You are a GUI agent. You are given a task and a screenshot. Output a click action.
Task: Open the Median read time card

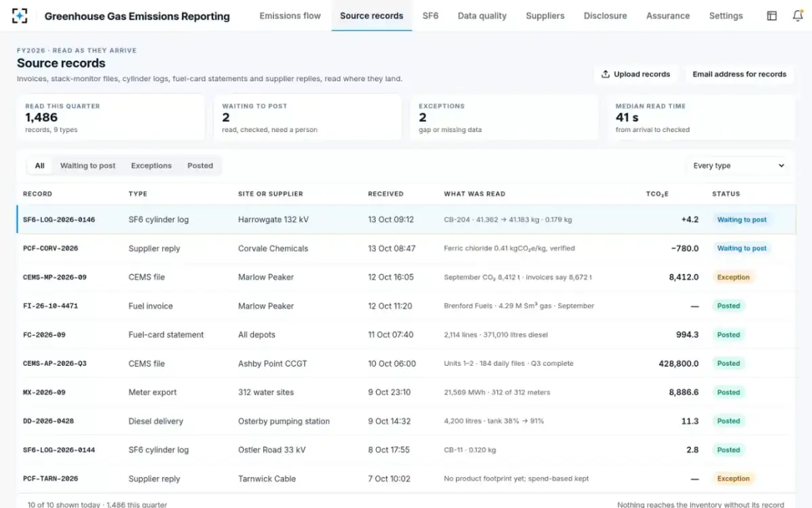pyautogui.click(x=701, y=118)
